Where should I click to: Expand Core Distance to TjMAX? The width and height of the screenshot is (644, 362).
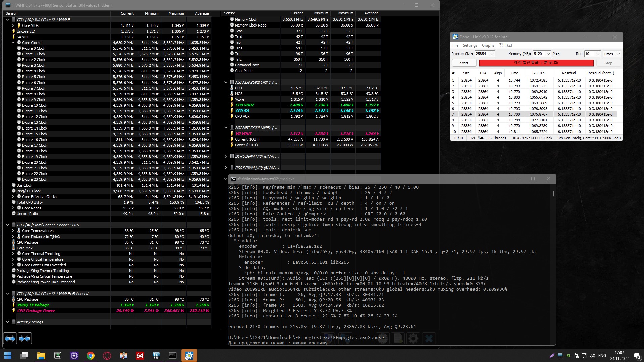[13, 237]
